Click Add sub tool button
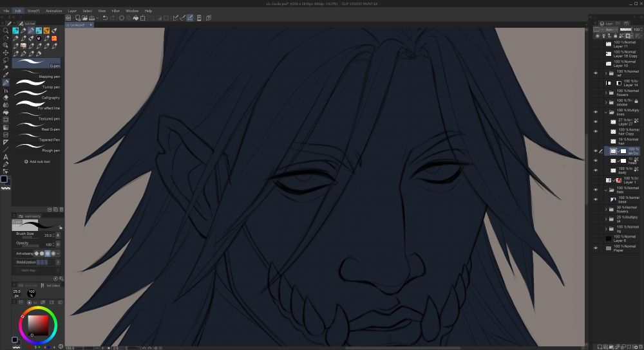Screen dimensions: 644x350 [35, 161]
